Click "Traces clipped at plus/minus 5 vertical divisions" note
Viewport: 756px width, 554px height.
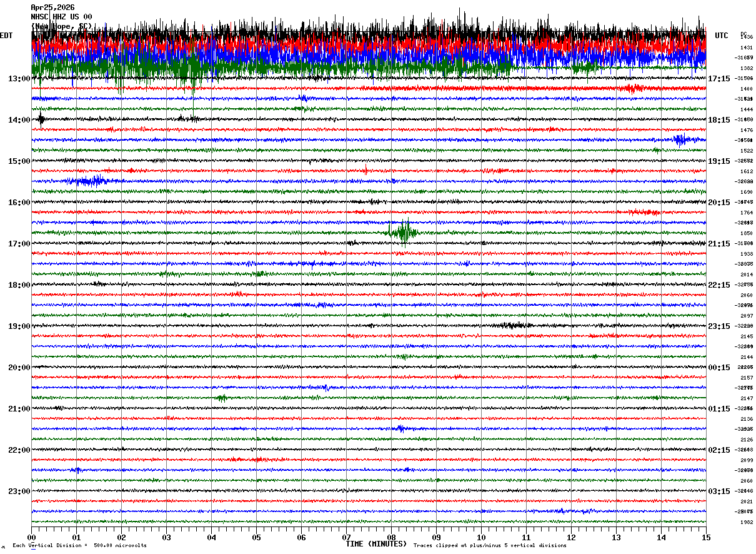pyautogui.click(x=490, y=546)
